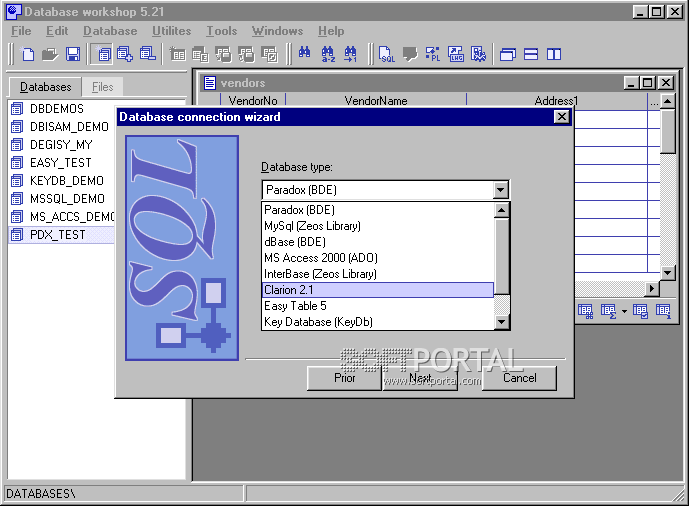Open the Database type combo box arrow
The image size is (689, 506).
(x=500, y=190)
